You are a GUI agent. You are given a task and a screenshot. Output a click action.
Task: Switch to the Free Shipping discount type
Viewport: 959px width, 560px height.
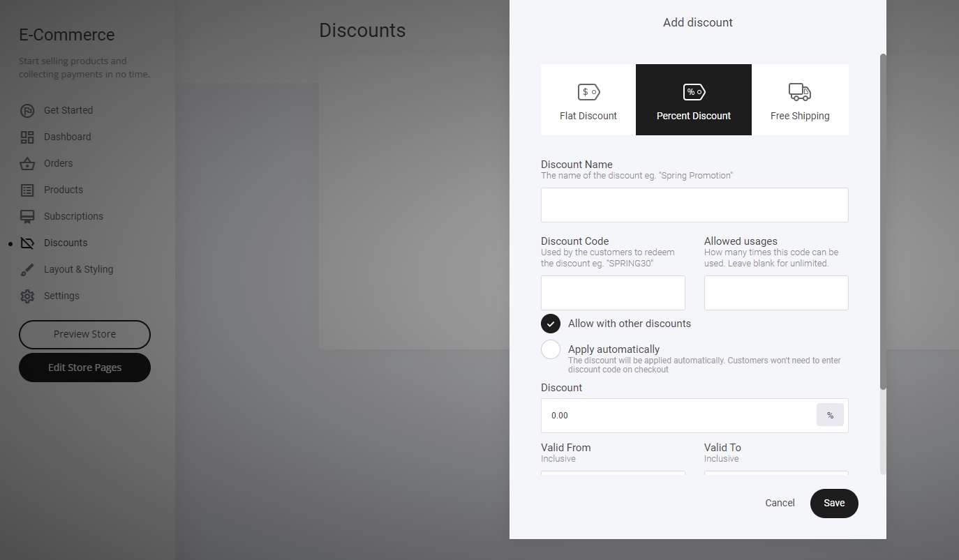coord(800,100)
